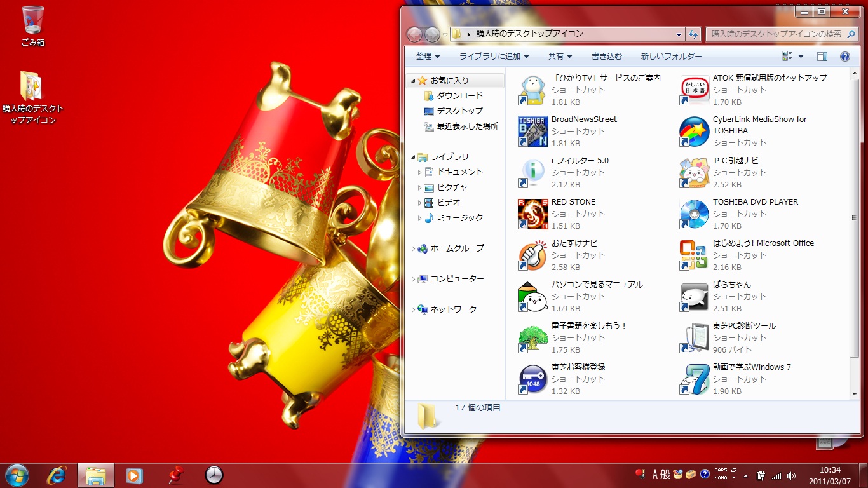Select the BroadNewsStreet shortcut icon
The height and width of the screenshot is (488, 868).
point(532,131)
